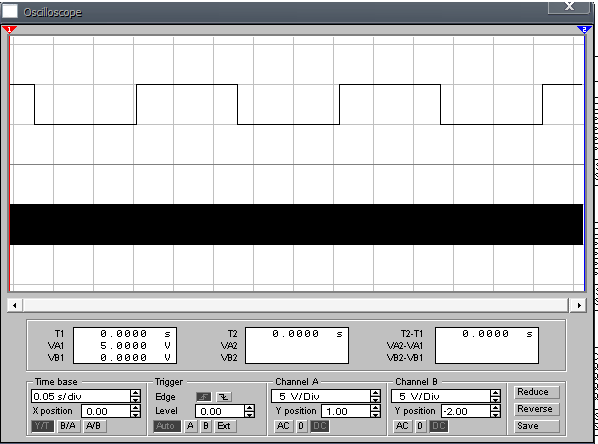
Task: Click the T2 readout box
Action: [x=297, y=346]
